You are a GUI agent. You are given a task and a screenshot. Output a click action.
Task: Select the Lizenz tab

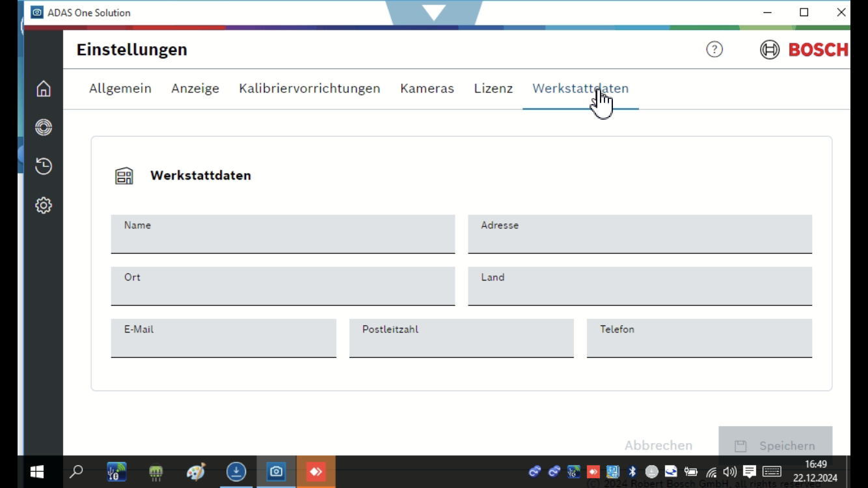(493, 88)
